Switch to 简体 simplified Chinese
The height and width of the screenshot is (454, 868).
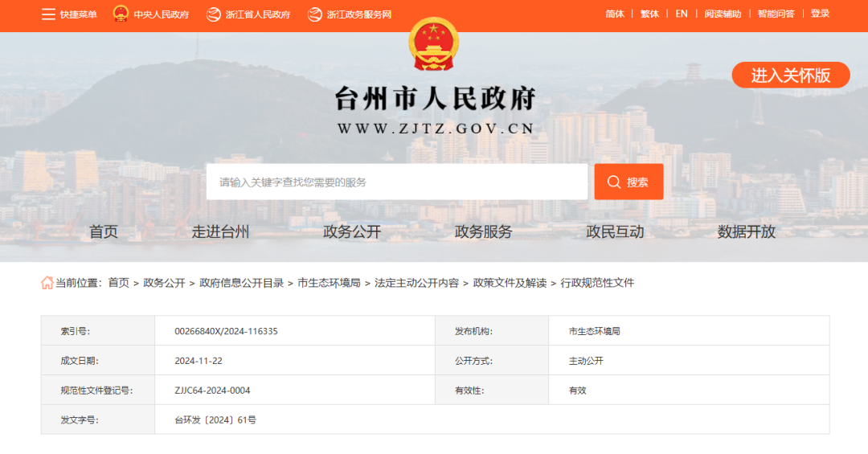(615, 14)
